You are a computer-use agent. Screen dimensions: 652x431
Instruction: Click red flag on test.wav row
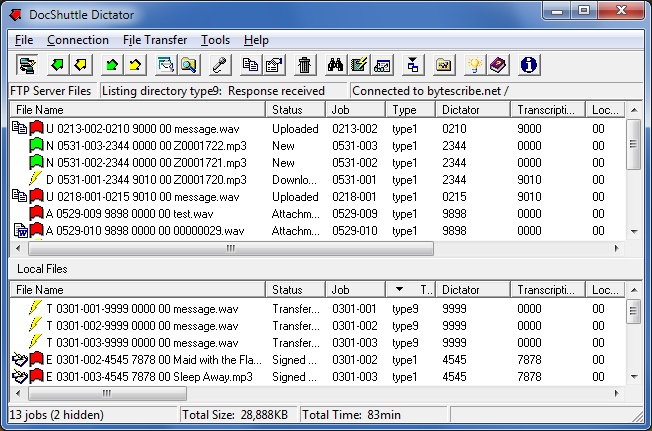[36, 213]
